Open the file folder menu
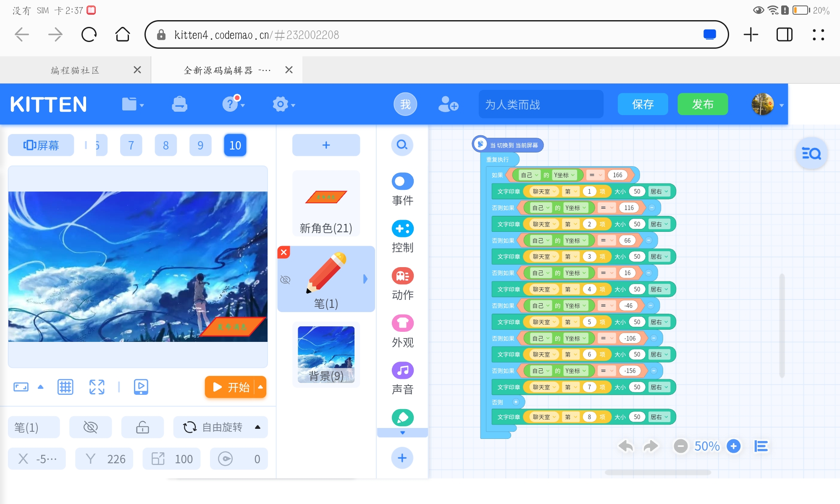Viewport: 840px width, 504px height. (x=133, y=104)
